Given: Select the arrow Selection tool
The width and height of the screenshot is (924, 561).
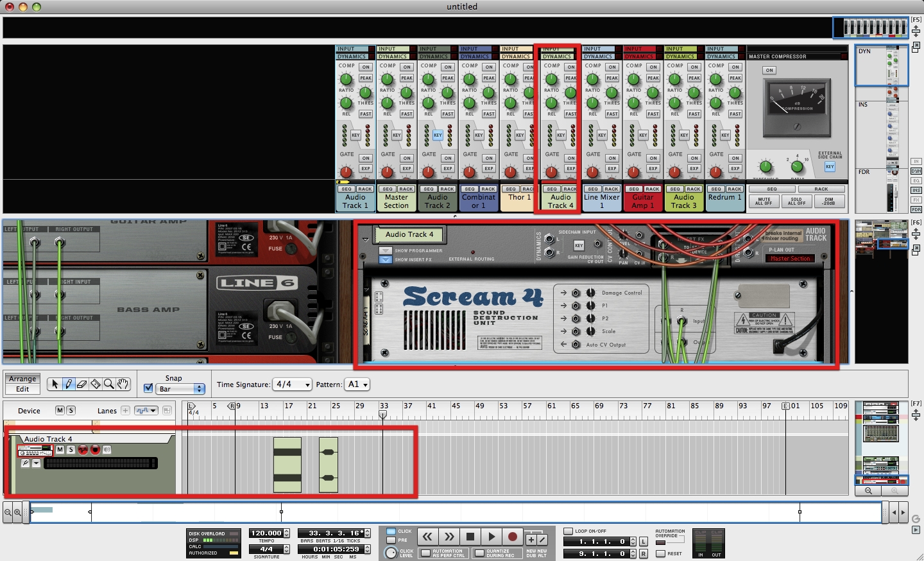Looking at the screenshot, I should (55, 384).
